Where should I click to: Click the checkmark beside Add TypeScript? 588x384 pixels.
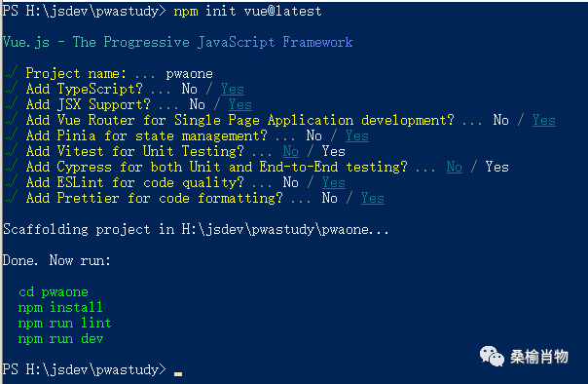click(x=12, y=89)
